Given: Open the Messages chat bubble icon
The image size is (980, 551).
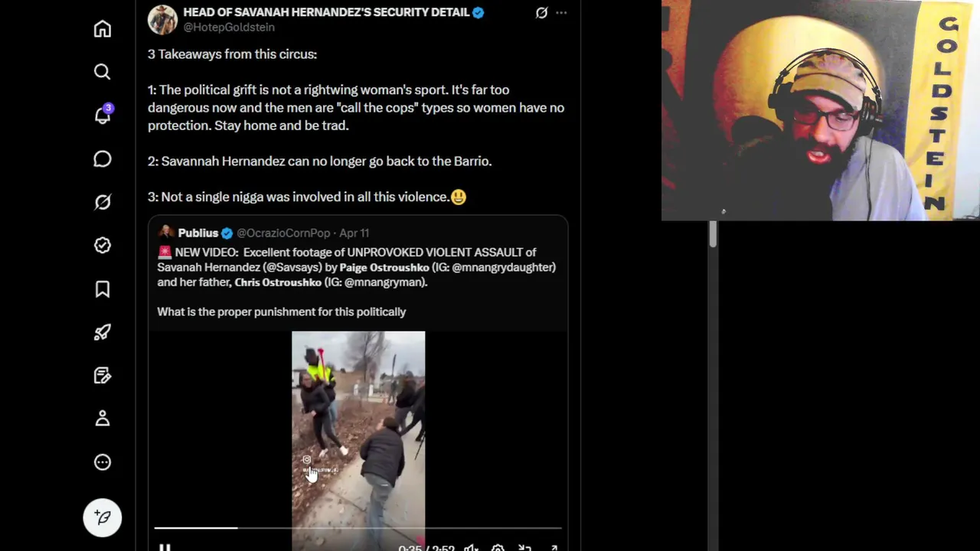Looking at the screenshot, I should tap(103, 158).
